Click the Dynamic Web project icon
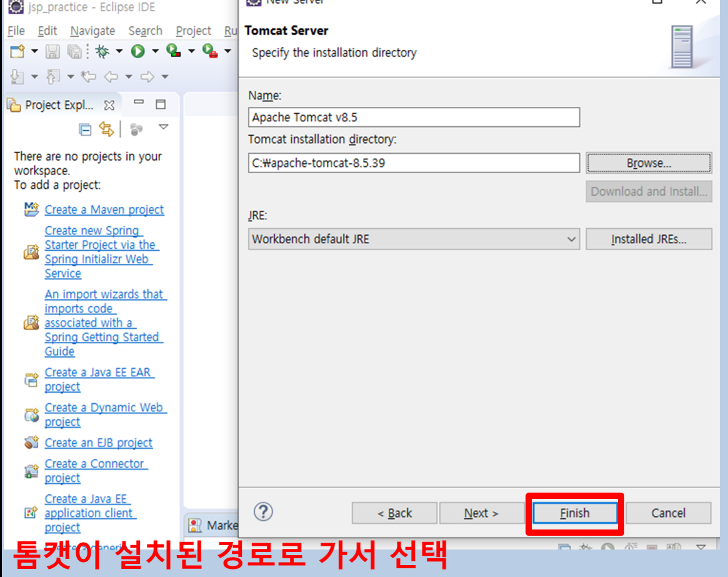Image resolution: width=728 pixels, height=577 pixels. click(32, 415)
